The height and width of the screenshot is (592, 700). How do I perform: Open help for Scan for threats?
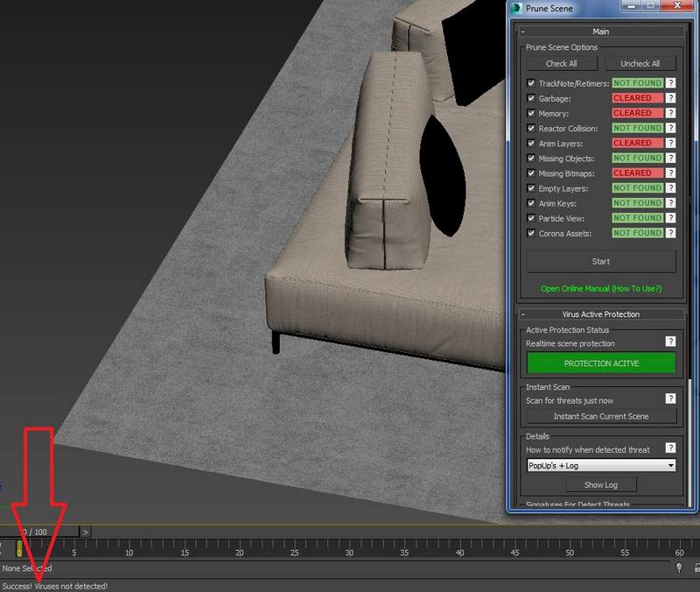671,398
